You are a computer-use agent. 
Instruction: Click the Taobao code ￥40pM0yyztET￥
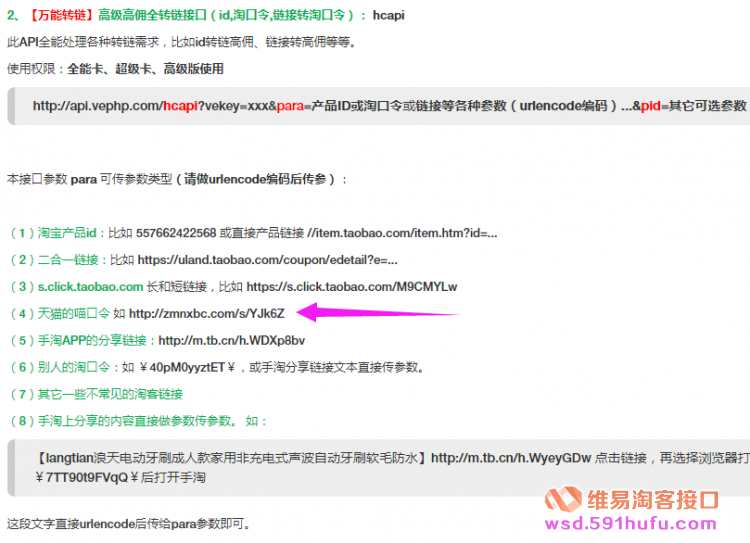(187, 367)
